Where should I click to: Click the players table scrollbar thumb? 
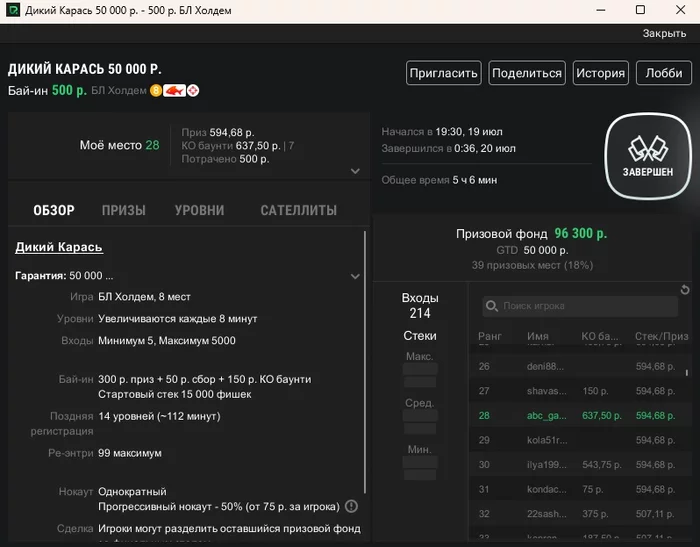click(x=687, y=372)
